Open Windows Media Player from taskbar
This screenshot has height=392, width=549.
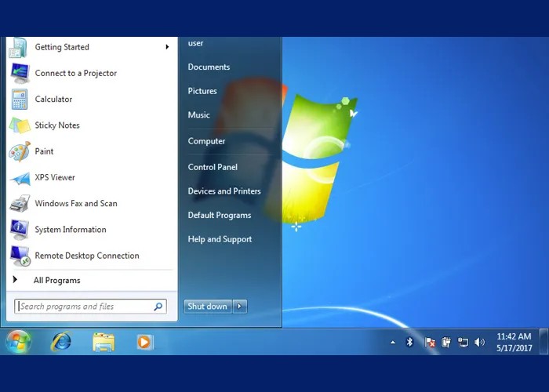[x=144, y=342]
